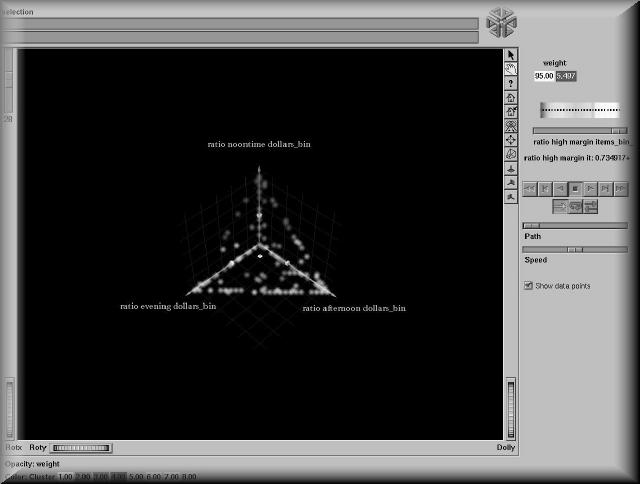The image size is (640, 484).
Task: Click the ratio evening dollars_bin axis label
Action: 168,306
